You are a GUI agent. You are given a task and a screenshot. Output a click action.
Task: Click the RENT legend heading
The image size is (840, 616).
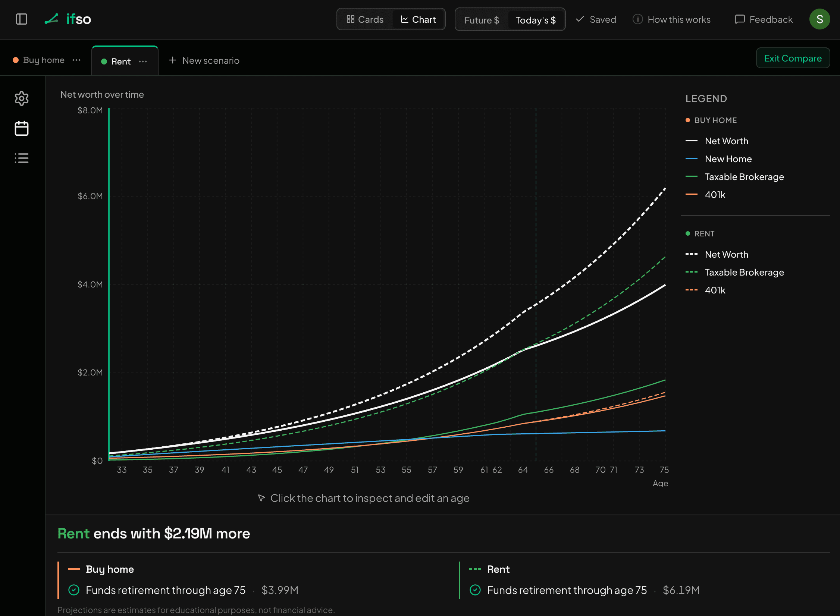(700, 233)
